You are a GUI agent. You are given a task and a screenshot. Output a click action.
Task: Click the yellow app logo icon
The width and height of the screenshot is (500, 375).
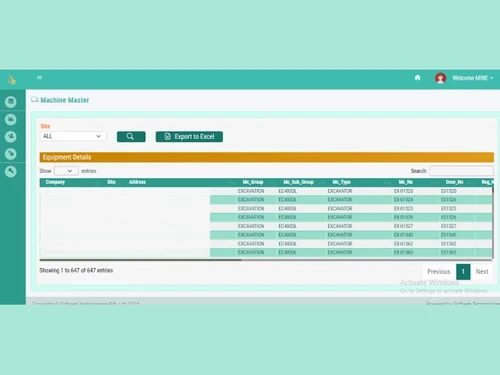(x=12, y=80)
